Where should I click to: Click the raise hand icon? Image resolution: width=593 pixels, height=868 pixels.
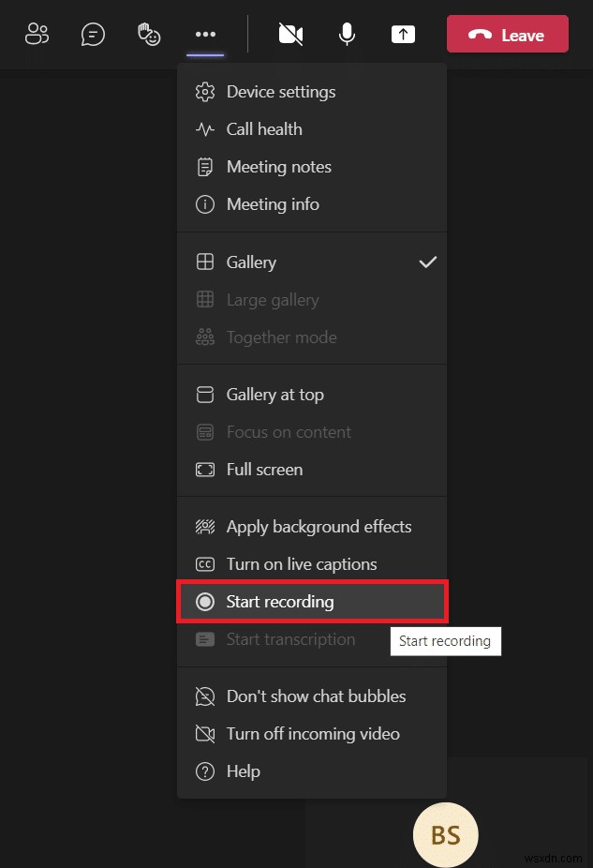click(x=149, y=34)
